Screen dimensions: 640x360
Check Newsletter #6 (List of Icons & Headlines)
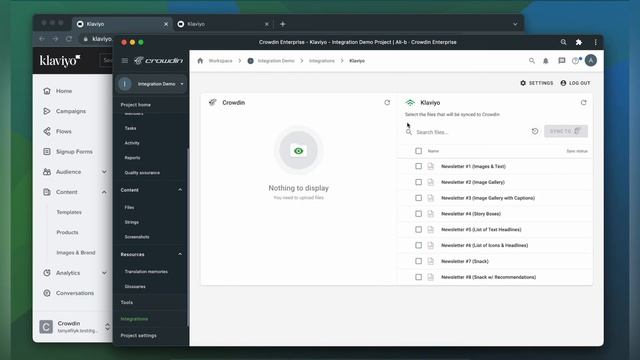[x=418, y=245]
